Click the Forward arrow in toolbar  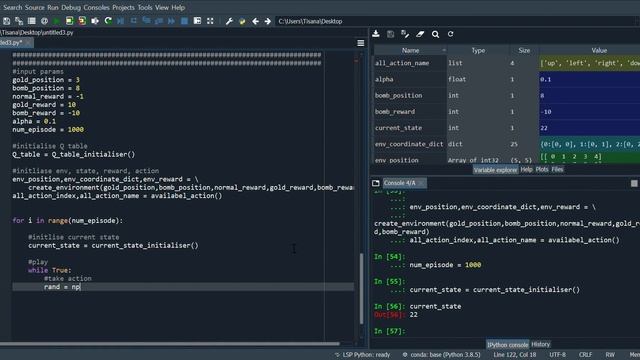click(x=268, y=21)
